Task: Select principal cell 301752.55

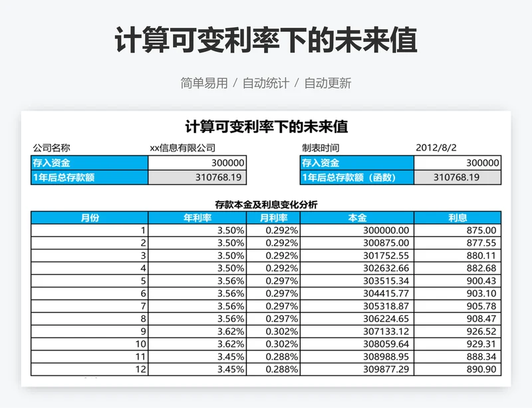Action: pyautogui.click(x=357, y=256)
